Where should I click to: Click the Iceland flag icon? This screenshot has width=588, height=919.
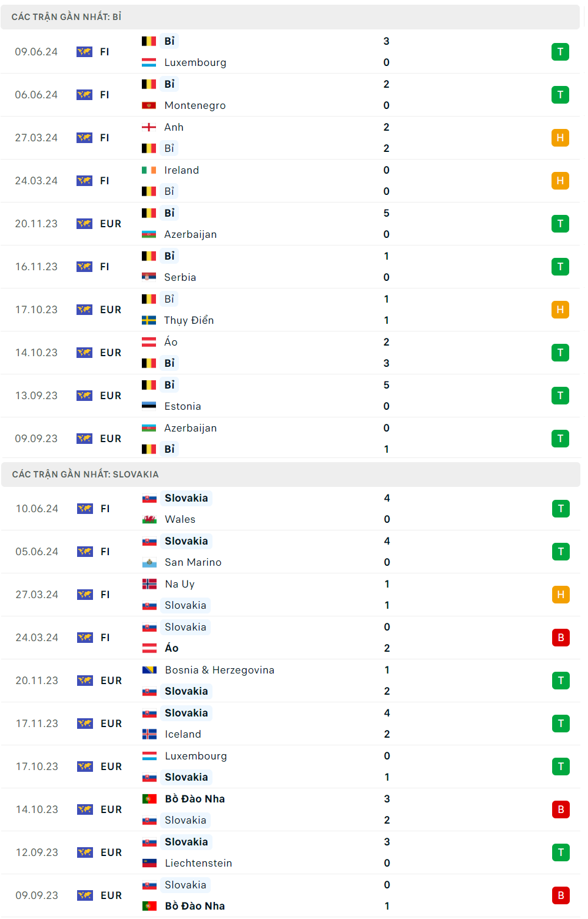[150, 734]
